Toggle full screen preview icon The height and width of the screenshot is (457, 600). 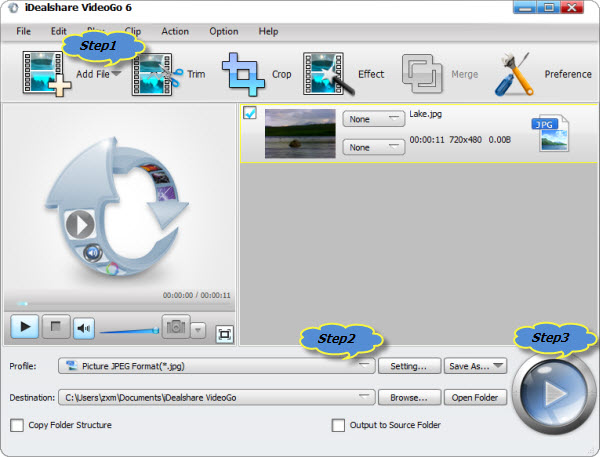coord(225,335)
